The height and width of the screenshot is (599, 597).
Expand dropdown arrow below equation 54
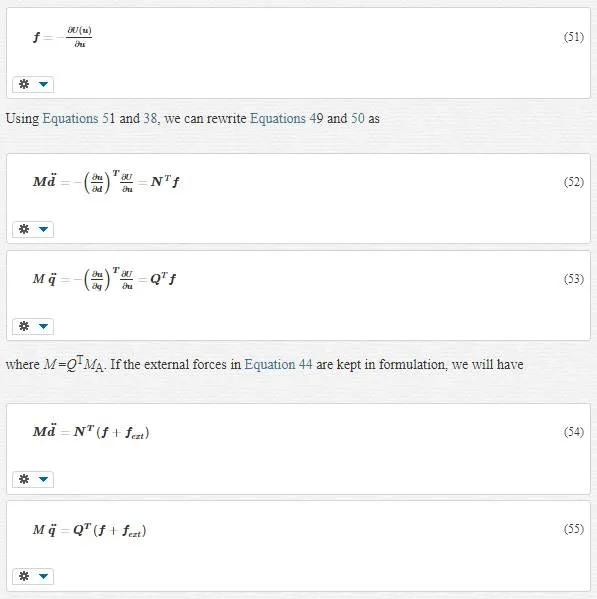43,479
